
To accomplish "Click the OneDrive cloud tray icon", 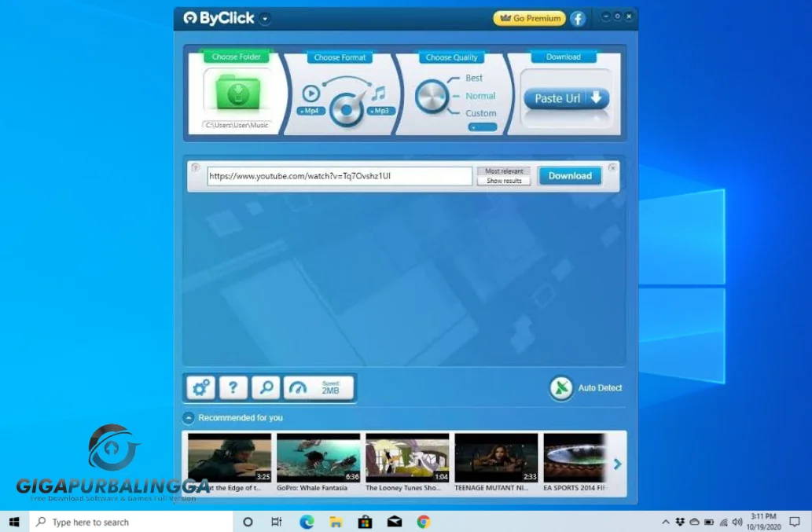I will pos(694,522).
